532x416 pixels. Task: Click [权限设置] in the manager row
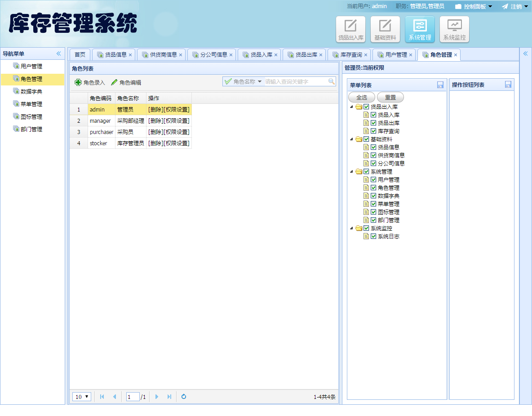[x=177, y=121]
